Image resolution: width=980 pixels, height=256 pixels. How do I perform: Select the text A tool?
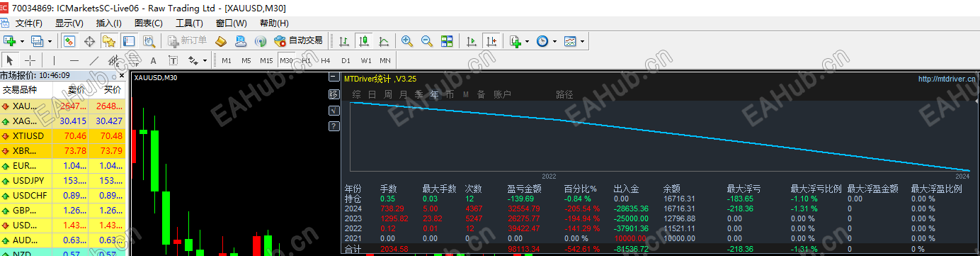click(x=153, y=60)
